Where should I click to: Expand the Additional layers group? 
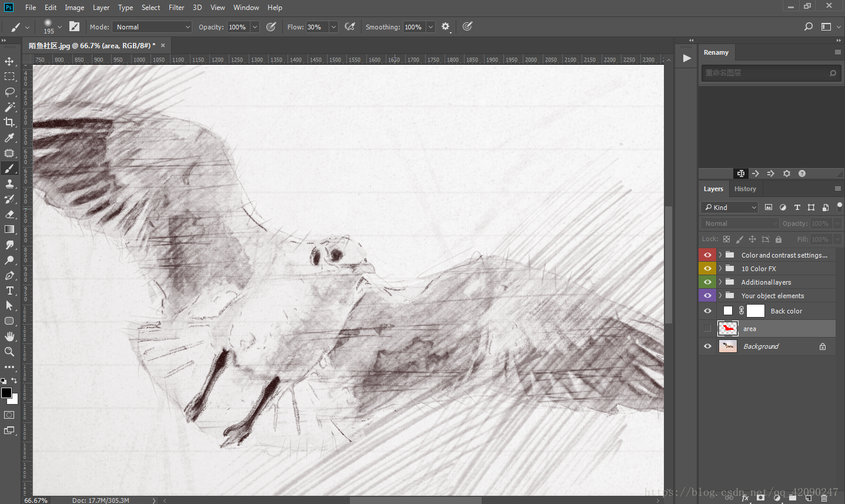tap(720, 282)
